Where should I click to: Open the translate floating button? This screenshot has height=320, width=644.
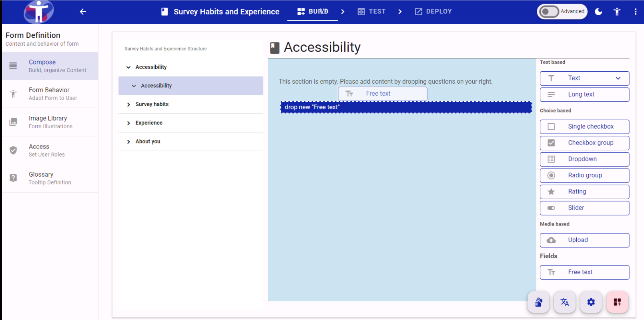coord(565,302)
